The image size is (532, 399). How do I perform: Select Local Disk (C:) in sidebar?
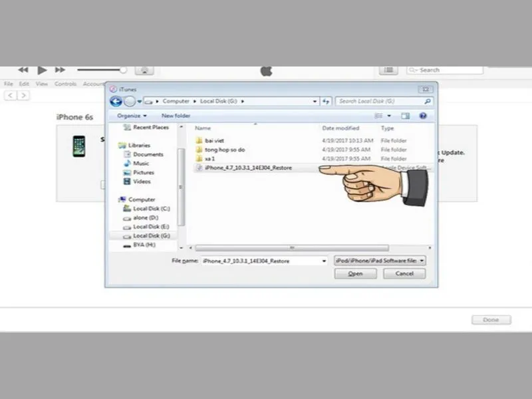146,209
